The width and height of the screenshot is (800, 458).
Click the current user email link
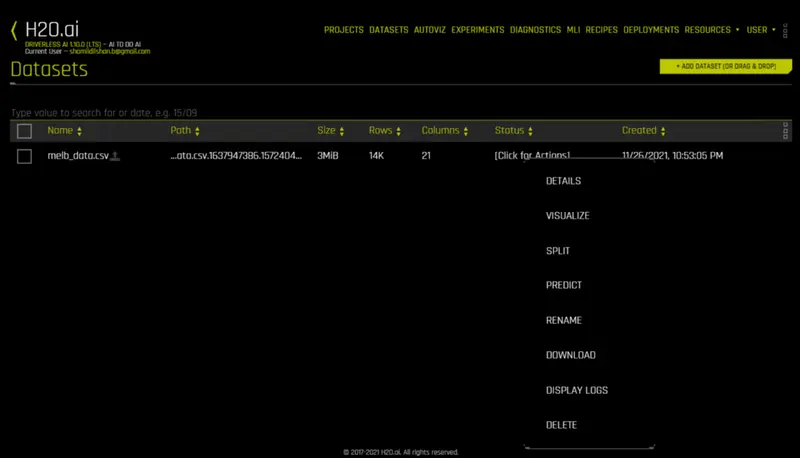(110, 51)
